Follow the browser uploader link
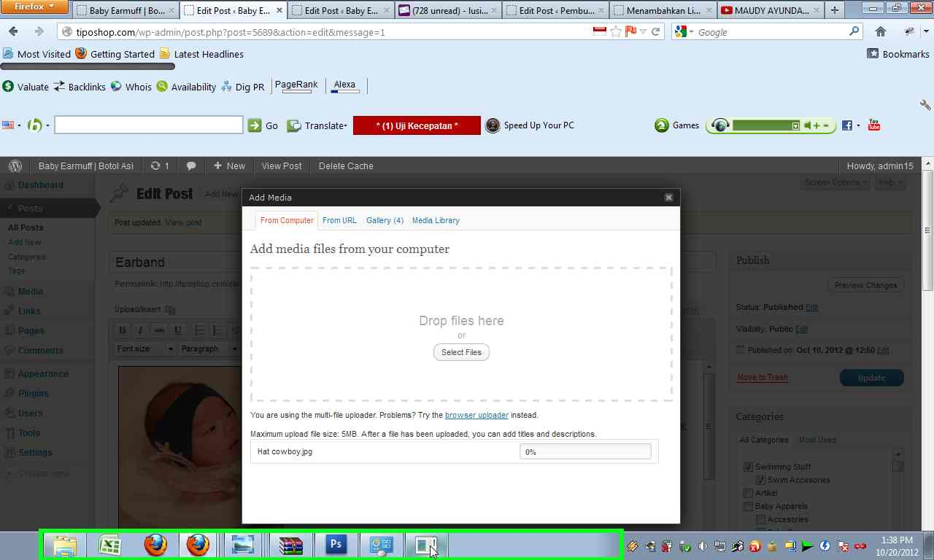The image size is (934, 560). point(476,415)
